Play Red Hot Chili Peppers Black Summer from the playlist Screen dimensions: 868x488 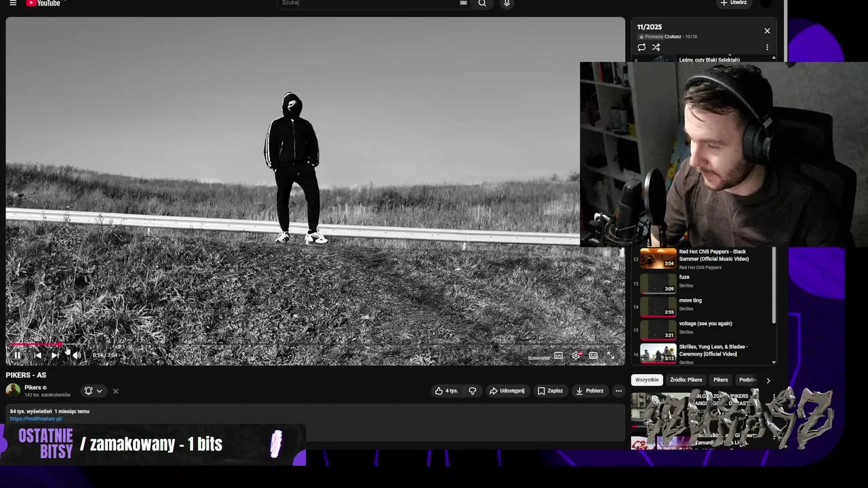coord(703,259)
